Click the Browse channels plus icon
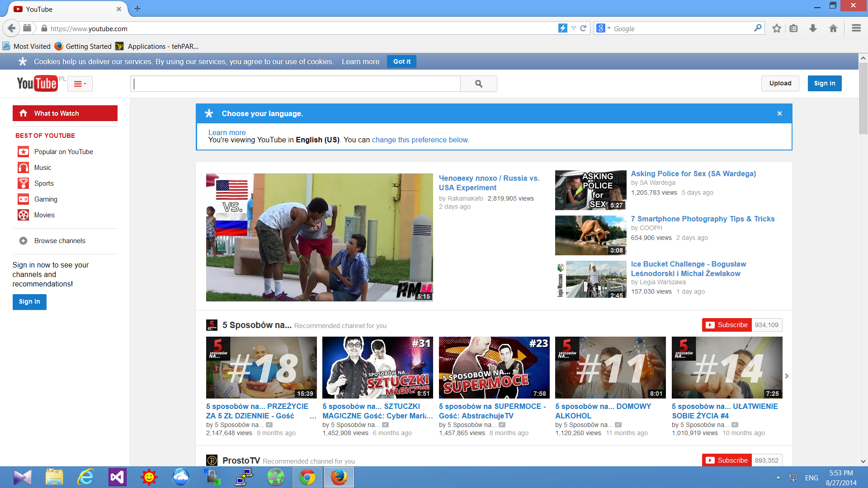868x488 pixels. coord(24,241)
